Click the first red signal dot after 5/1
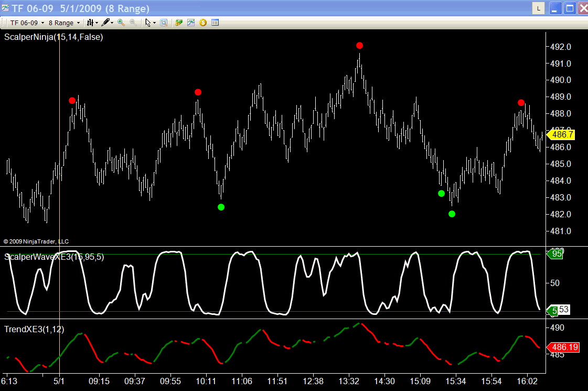Viewport: 588px width, 391px height. coord(72,101)
